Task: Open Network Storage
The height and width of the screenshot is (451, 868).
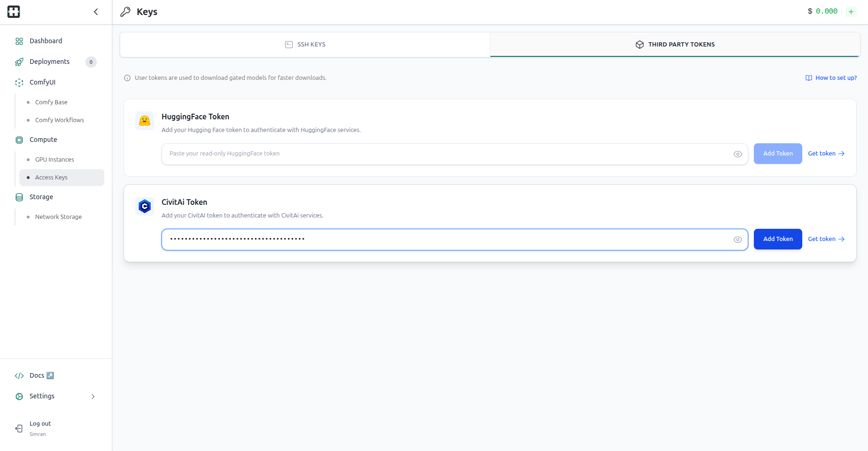Action: [58, 217]
